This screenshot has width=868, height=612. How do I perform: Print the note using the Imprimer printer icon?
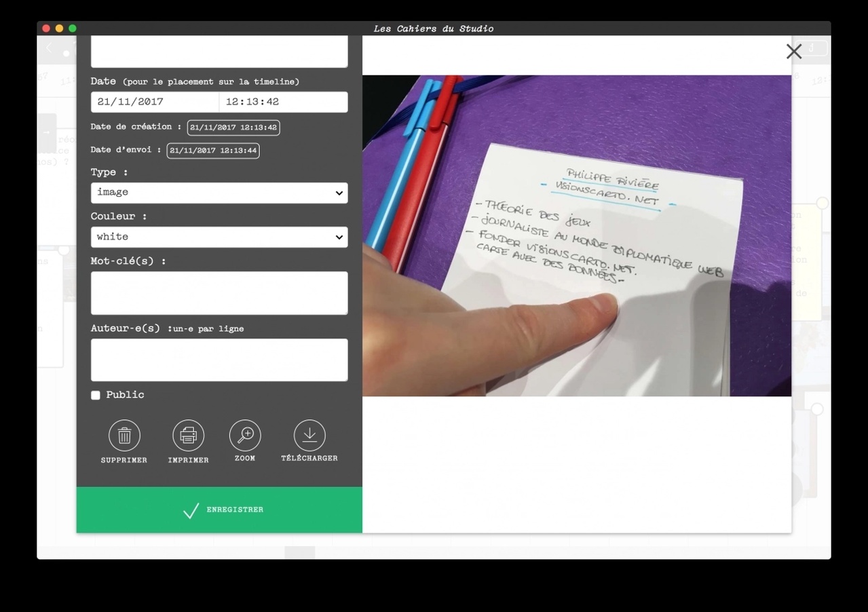tap(188, 436)
